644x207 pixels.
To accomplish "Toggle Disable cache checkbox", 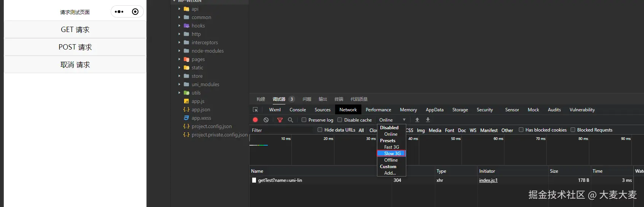I will pyautogui.click(x=340, y=120).
